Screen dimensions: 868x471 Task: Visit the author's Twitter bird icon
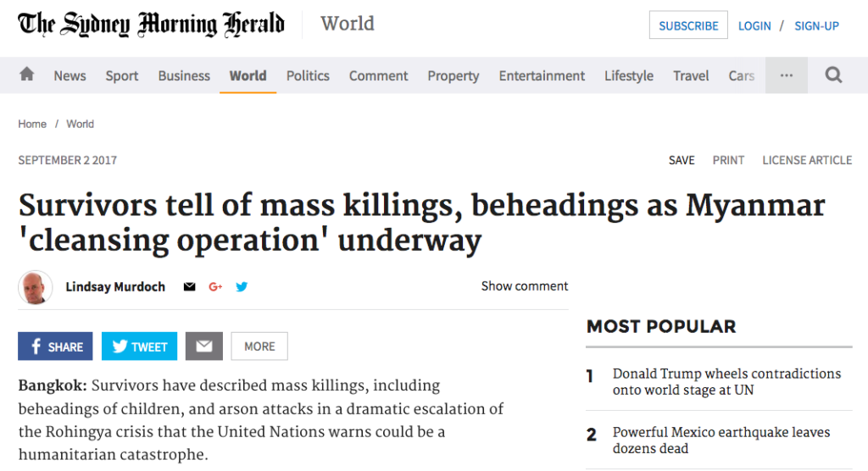pos(242,286)
